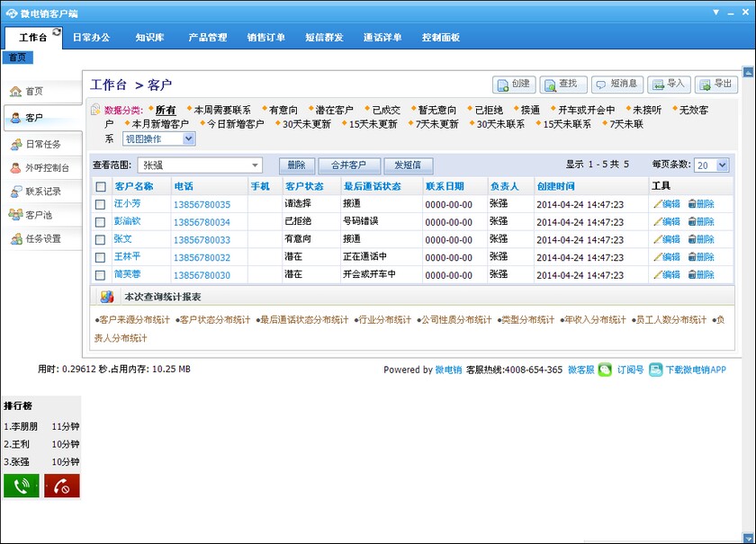Click the pencil edit icon for 汪小芳
756x544 pixels.
click(x=658, y=204)
